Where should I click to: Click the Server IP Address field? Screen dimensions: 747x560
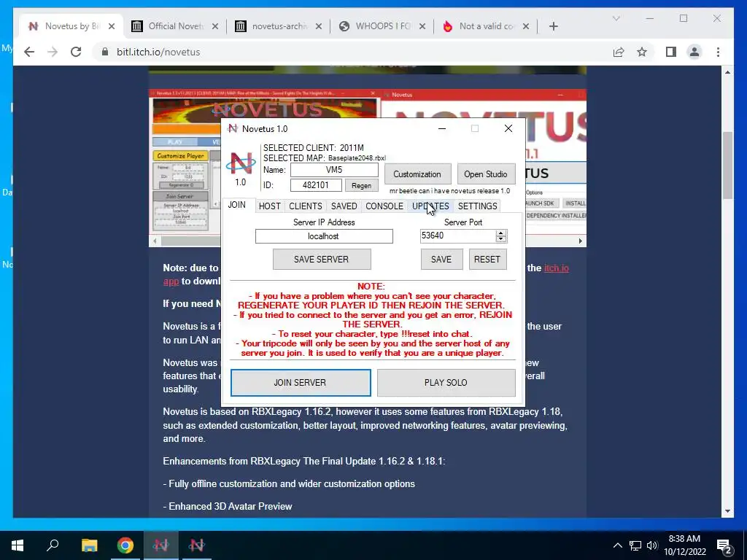[x=324, y=236]
